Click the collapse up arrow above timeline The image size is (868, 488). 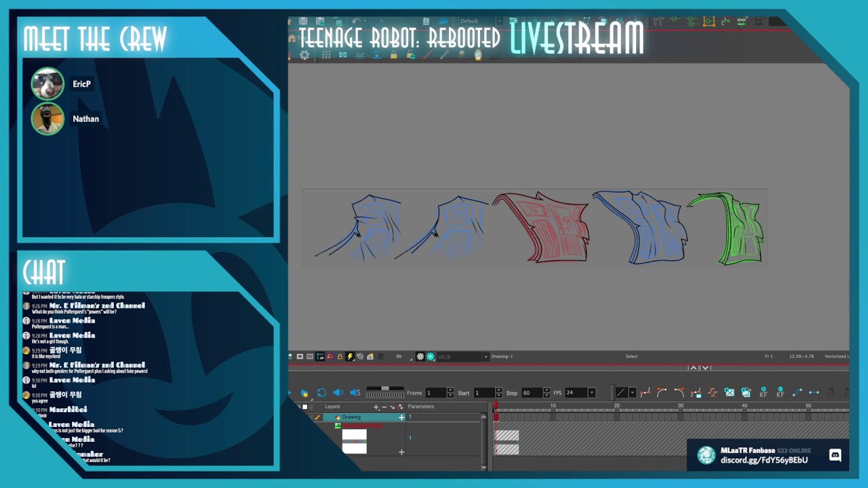click(694, 368)
